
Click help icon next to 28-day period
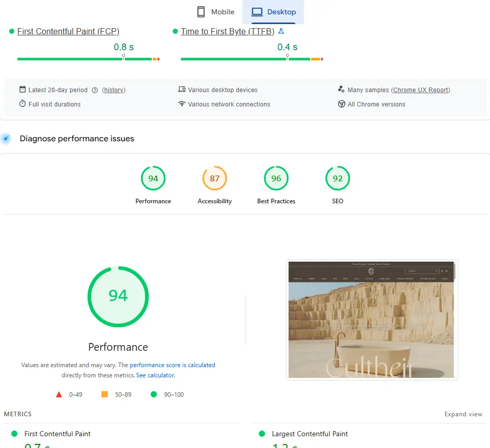point(95,90)
